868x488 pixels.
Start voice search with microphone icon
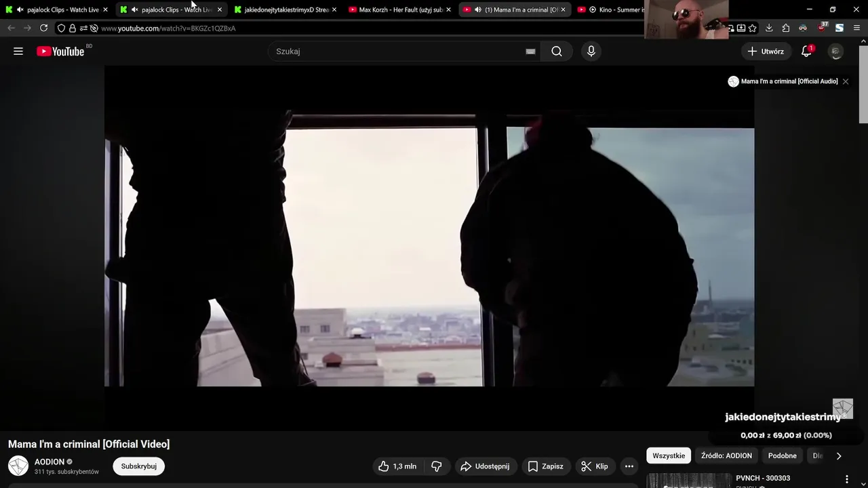pos(591,52)
